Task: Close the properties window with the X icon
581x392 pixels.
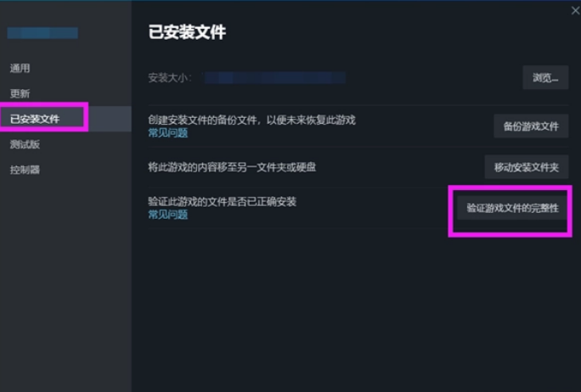Action: 575,11
